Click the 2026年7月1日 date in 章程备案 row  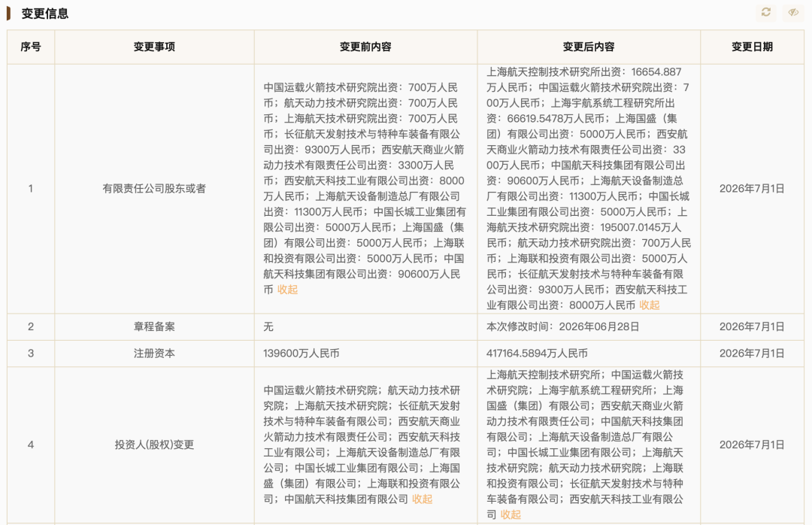(752, 326)
